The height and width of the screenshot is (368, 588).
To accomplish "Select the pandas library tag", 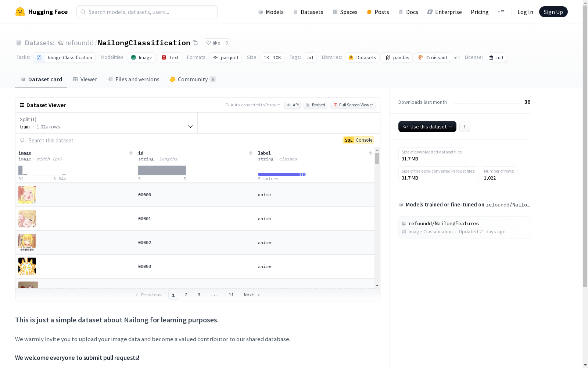I will pyautogui.click(x=397, y=57).
